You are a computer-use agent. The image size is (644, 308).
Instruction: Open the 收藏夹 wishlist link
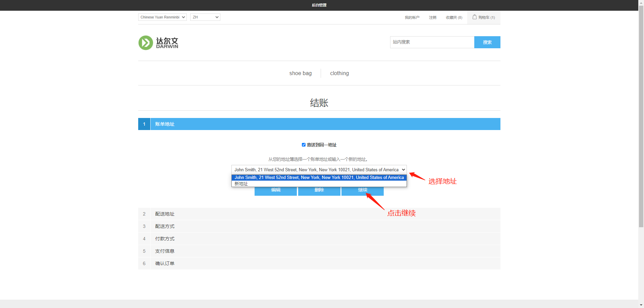click(x=454, y=17)
